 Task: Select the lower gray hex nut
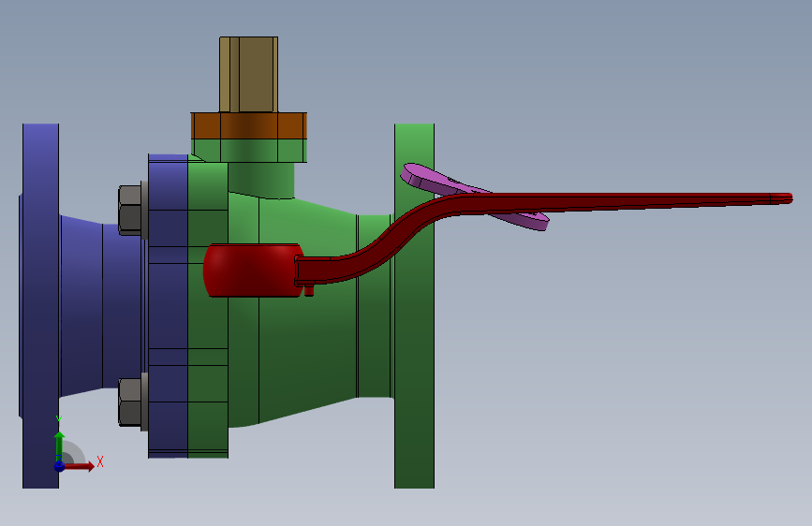click(x=130, y=402)
